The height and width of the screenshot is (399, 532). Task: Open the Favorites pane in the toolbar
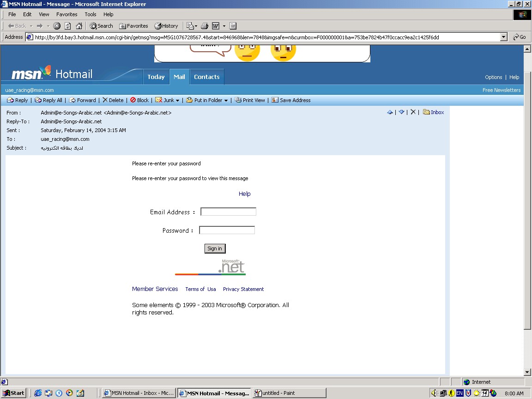pyautogui.click(x=133, y=26)
